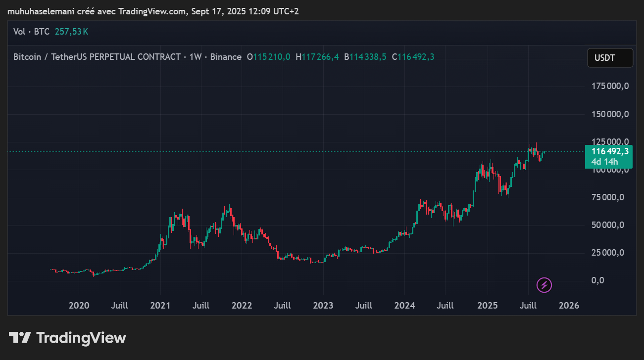Click the 2026 label on the time axis
Screen dimensions: 644x360
569,306
